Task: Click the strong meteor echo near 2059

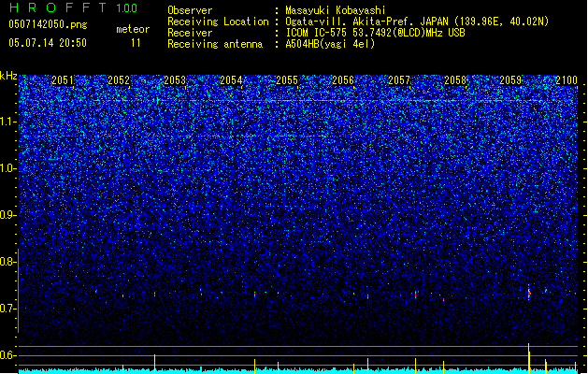Action: 529,293
